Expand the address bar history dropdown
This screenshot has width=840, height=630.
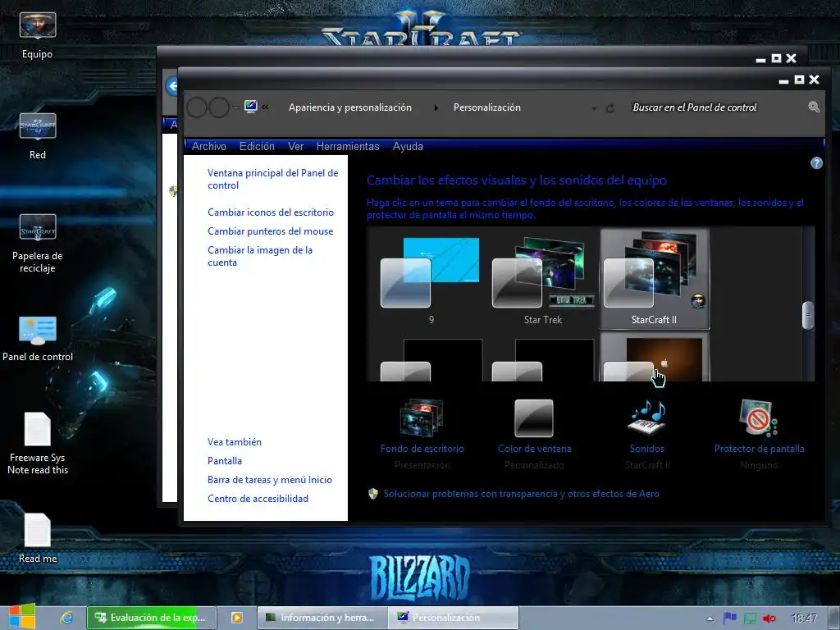click(594, 109)
